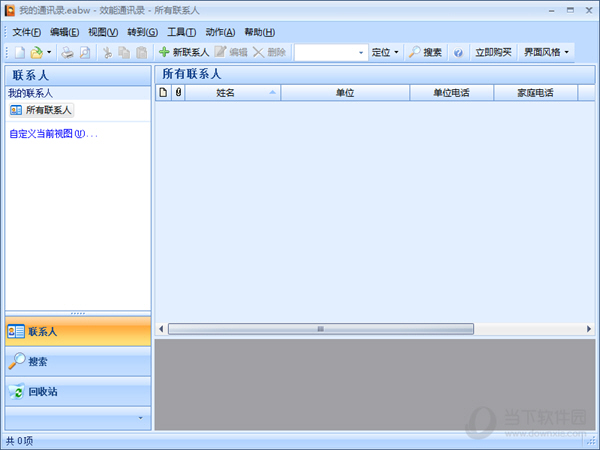Click the Print preview icon

point(85,52)
